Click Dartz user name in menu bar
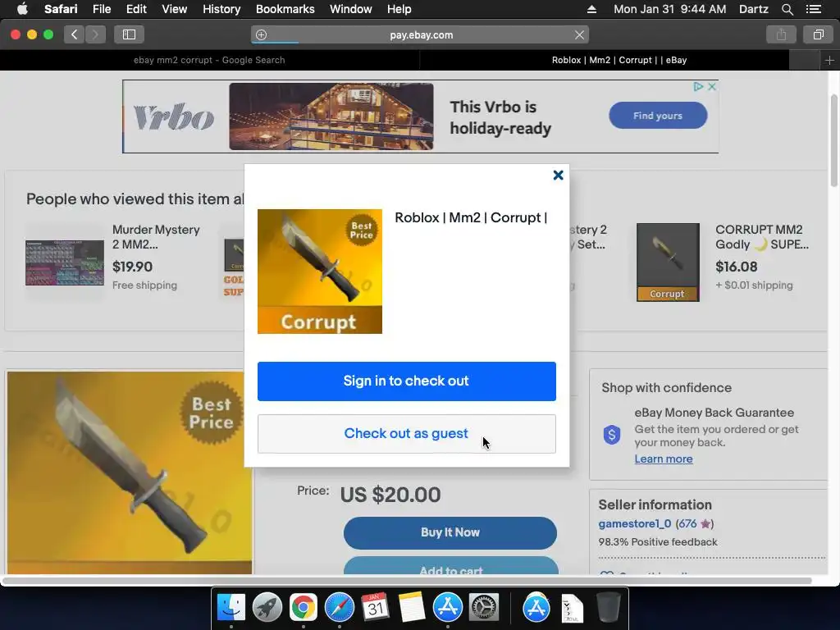 pos(753,9)
